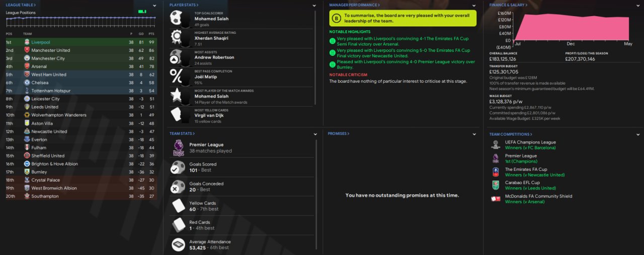Click the FA Community Shield icon
Image resolution: width=644 pixels, height=255 pixels.
[496, 199]
